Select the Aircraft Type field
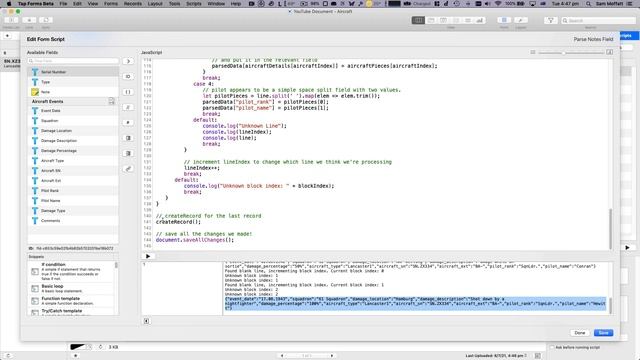640x360 pixels. [x=73, y=161]
